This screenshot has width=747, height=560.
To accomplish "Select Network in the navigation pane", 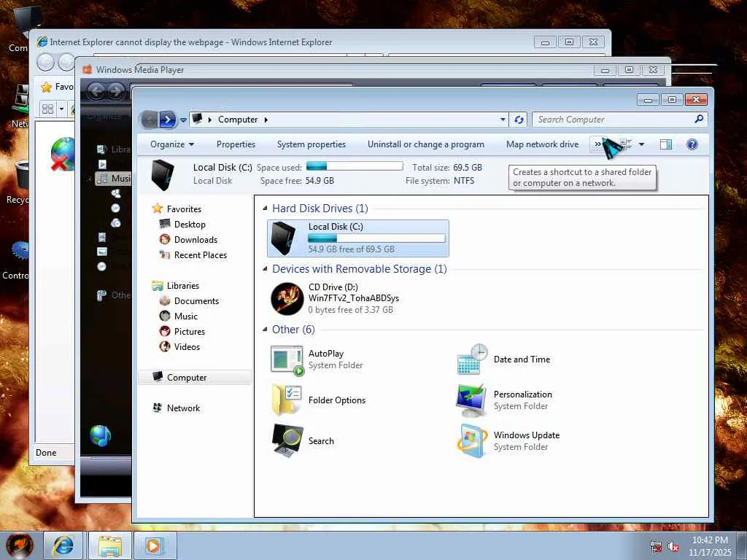I will coord(183,408).
